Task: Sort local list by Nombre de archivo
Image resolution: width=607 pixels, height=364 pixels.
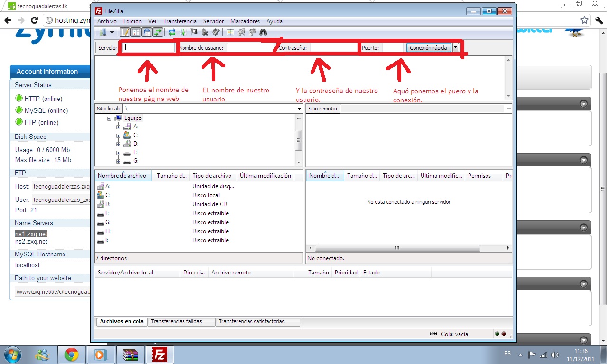Action: click(x=123, y=176)
